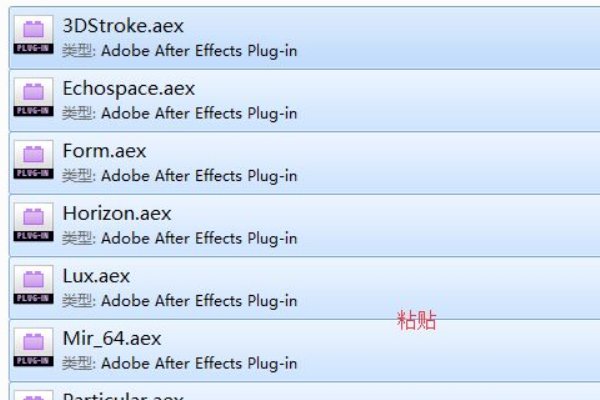This screenshot has width=600, height=400.
Task: Click the 3DStroke.aex plug-in icon
Action: (x=34, y=36)
